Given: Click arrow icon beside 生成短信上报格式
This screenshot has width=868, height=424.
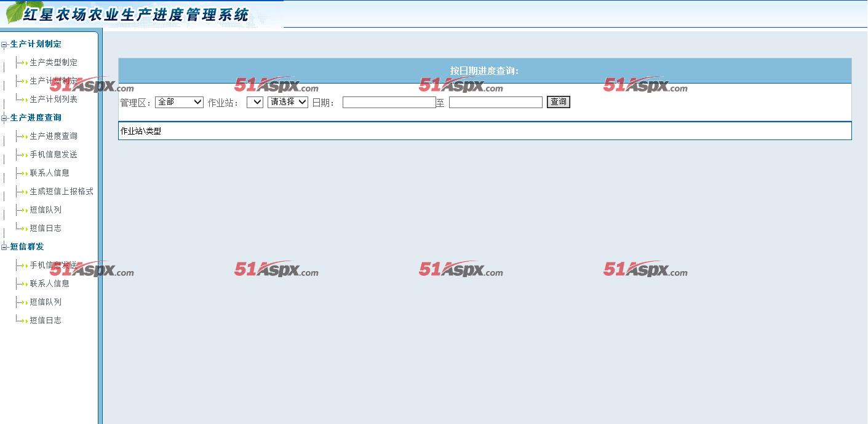Looking at the screenshot, I should [24, 192].
